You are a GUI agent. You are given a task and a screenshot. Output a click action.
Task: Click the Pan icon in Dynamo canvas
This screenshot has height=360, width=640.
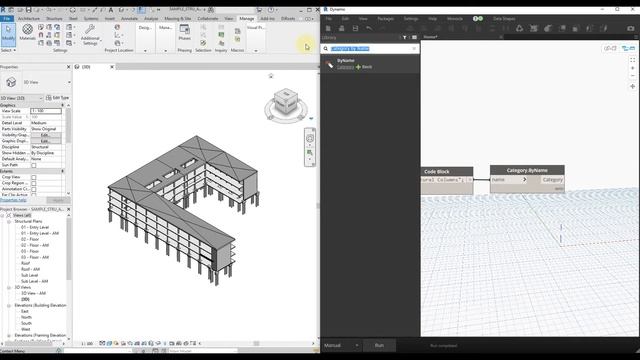pos(633,87)
